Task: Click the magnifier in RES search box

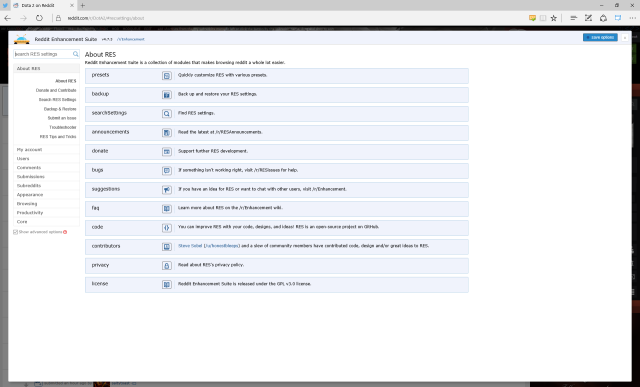Action: pos(76,54)
